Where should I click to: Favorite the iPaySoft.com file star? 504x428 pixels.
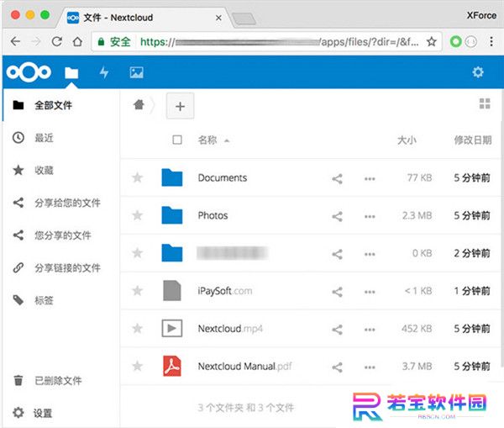pyautogui.click(x=138, y=291)
